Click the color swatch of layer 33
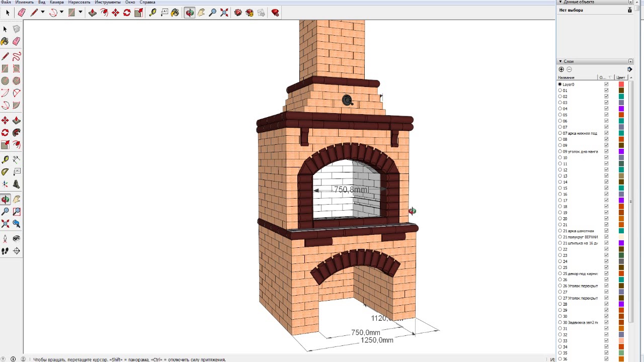This screenshot has height=362, width=644. (621, 341)
